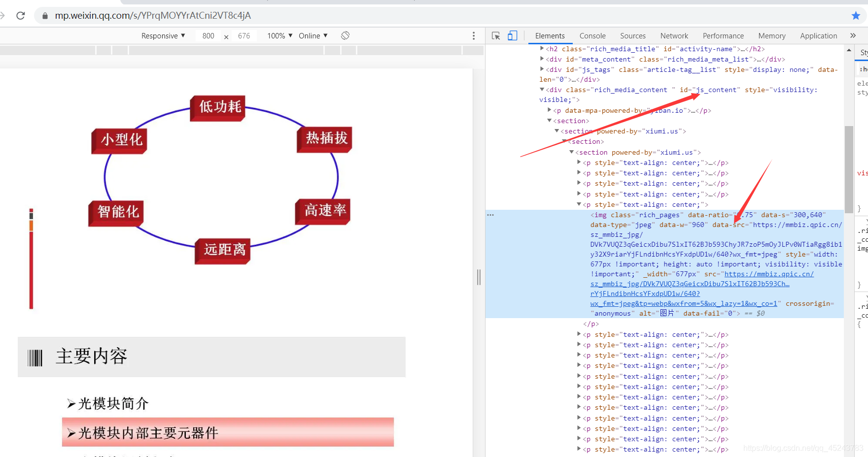This screenshot has height=457, width=868.
Task: Bookmark this page with the star icon
Action: pos(856,16)
